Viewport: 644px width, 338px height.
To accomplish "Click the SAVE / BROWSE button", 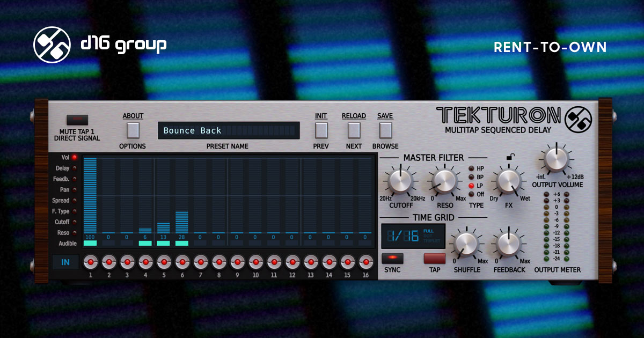I will [x=385, y=130].
